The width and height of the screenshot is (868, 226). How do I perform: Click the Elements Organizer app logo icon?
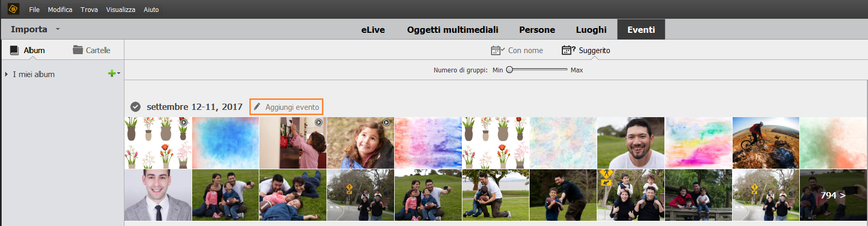pyautogui.click(x=14, y=9)
